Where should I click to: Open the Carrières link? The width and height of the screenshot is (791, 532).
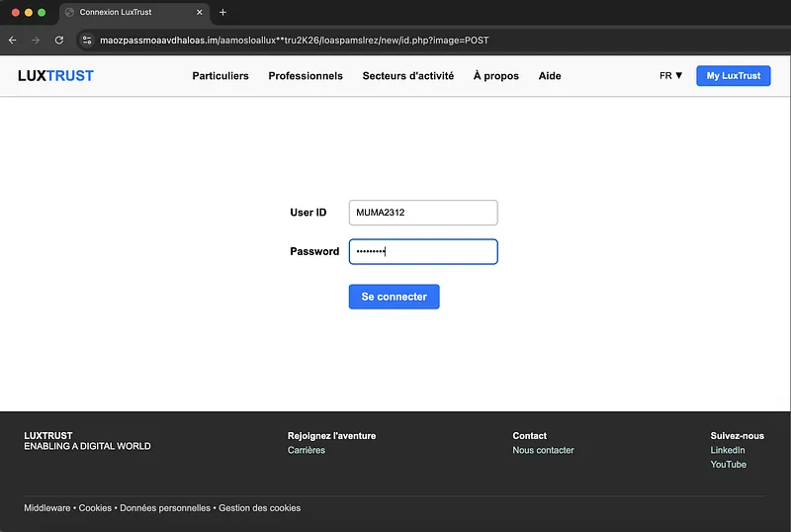[x=307, y=450]
